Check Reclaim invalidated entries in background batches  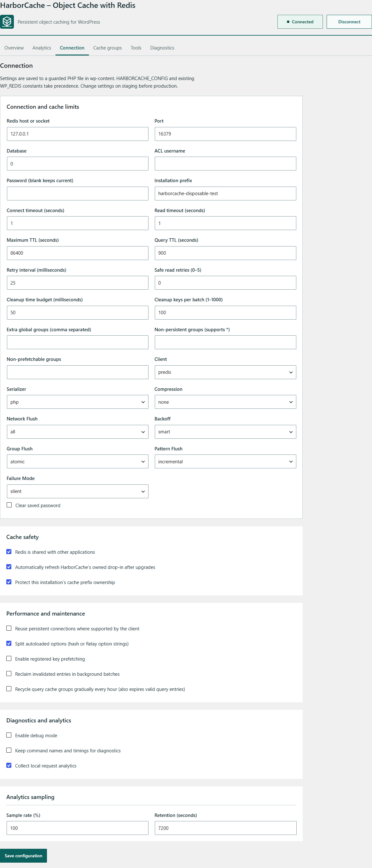(x=9, y=674)
